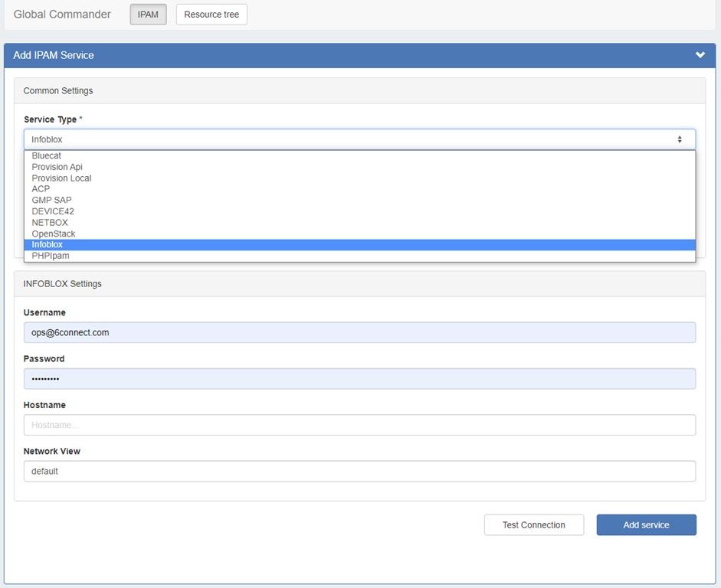Pick Provision Local in the dropdown list
721x588 pixels.
(61, 178)
